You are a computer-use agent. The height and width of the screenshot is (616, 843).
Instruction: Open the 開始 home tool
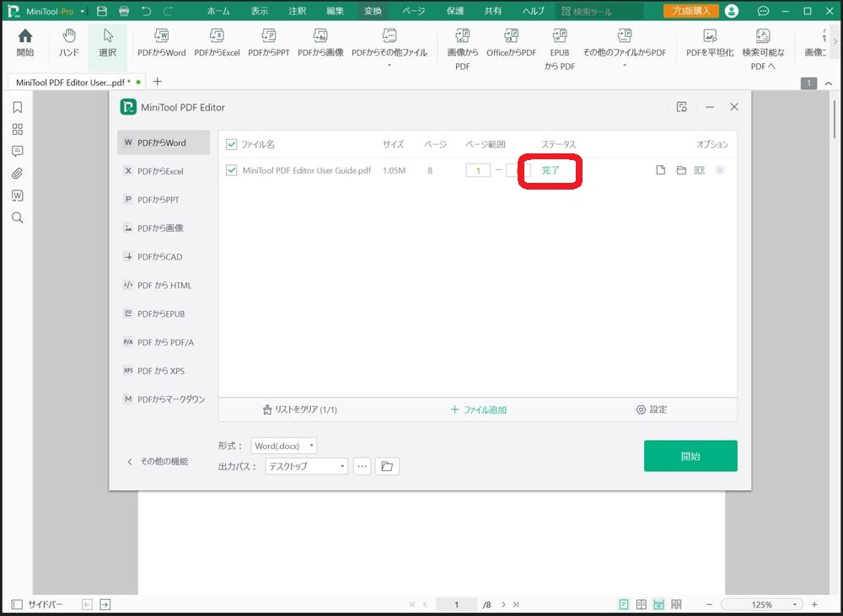point(25,44)
